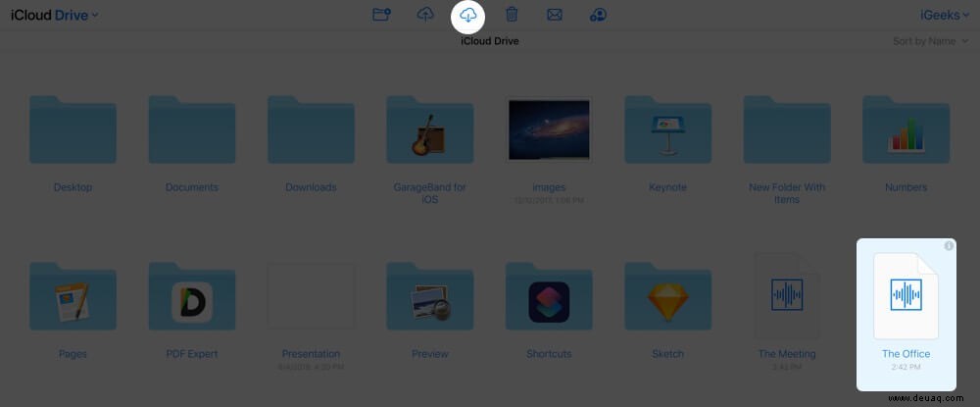
Task: Click the Download cloud icon
Action: (x=468, y=15)
